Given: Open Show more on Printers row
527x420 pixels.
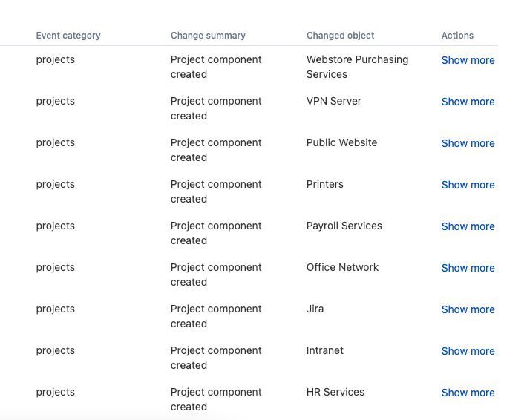Looking at the screenshot, I should (x=468, y=185).
